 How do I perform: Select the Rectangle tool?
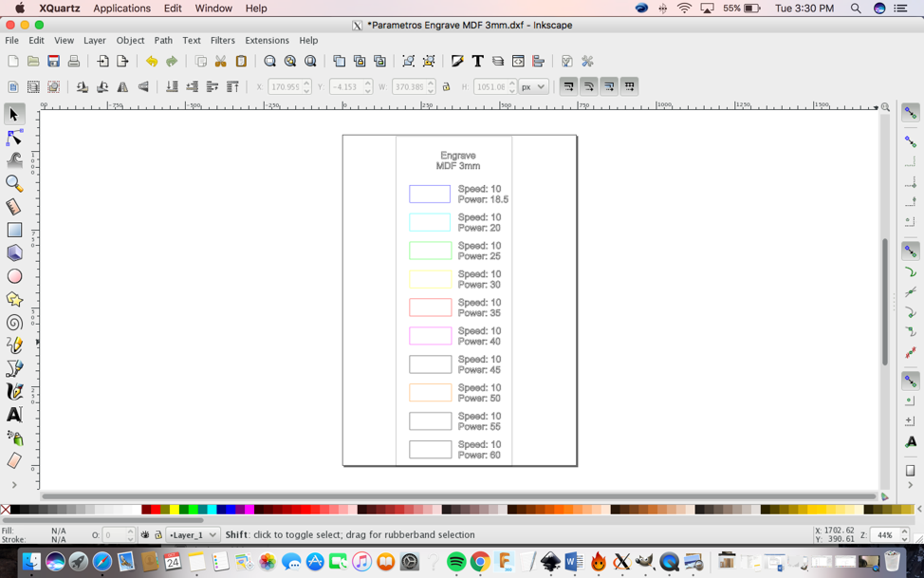[x=15, y=230]
